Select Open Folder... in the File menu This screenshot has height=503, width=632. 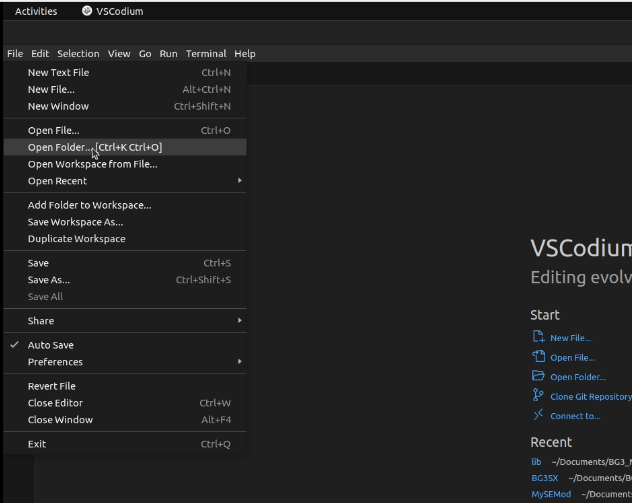[125, 147]
